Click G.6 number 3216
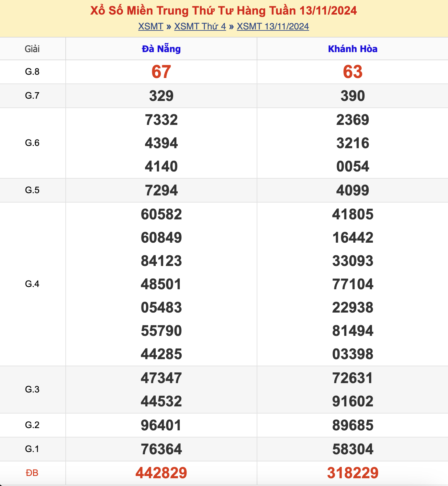The height and width of the screenshot is (486, 448). (x=353, y=143)
